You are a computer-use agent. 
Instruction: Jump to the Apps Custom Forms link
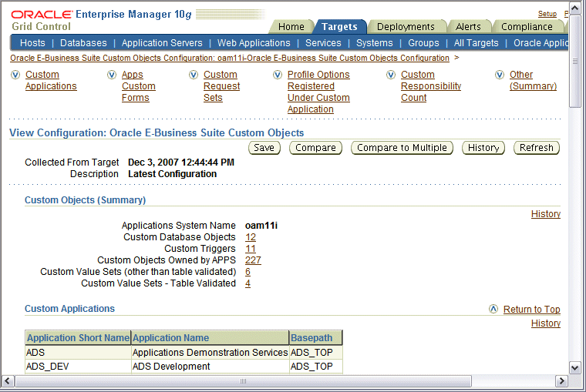(138, 86)
